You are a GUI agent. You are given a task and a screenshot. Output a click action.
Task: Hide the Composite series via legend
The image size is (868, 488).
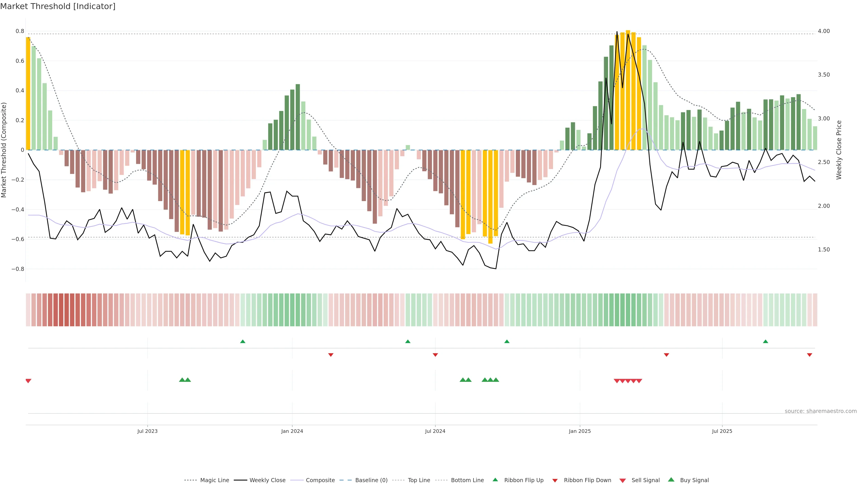pos(320,480)
